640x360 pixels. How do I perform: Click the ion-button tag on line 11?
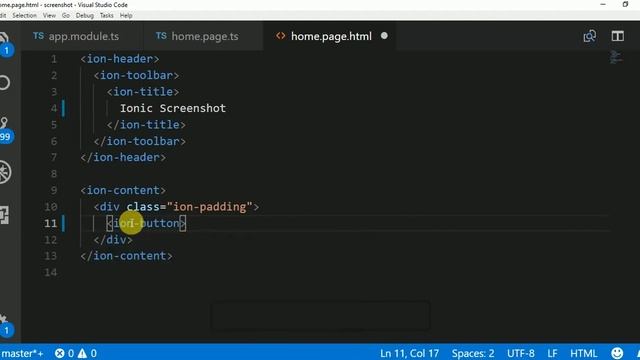click(146, 223)
